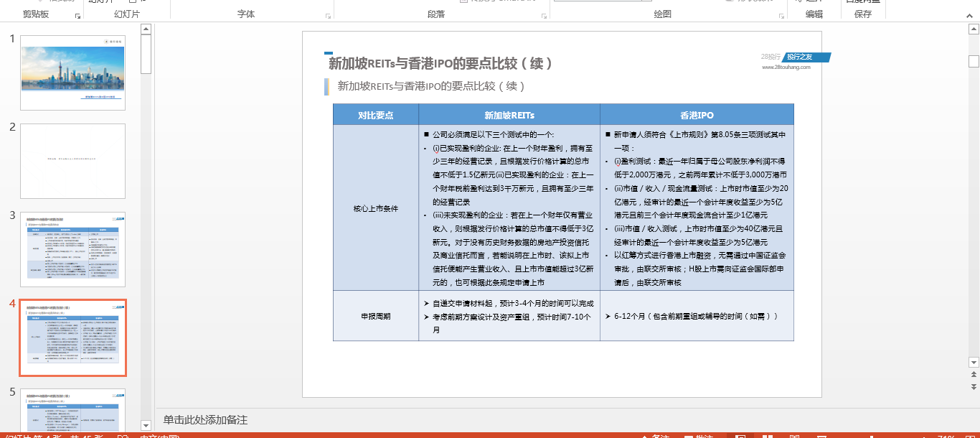Click the thumbnail pane scrollbar thumb

pos(146,54)
